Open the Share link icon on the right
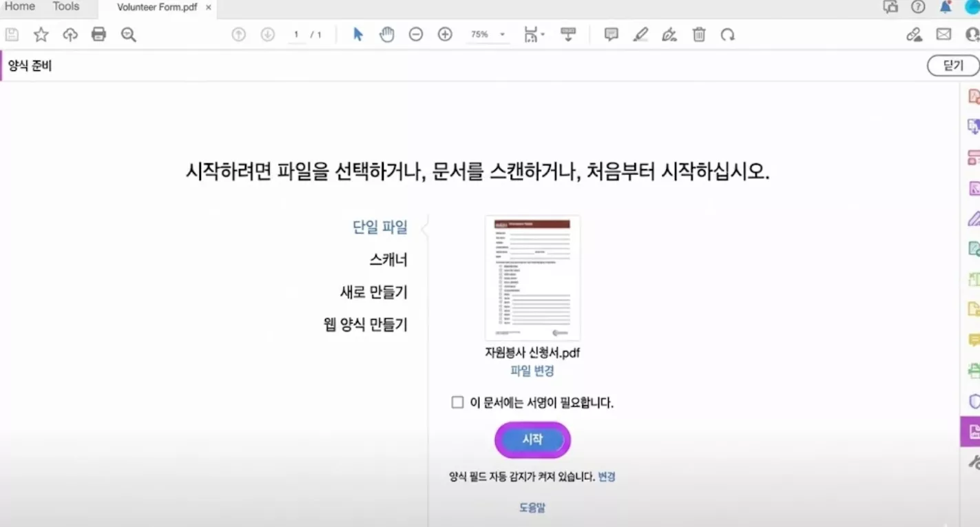 point(914,33)
